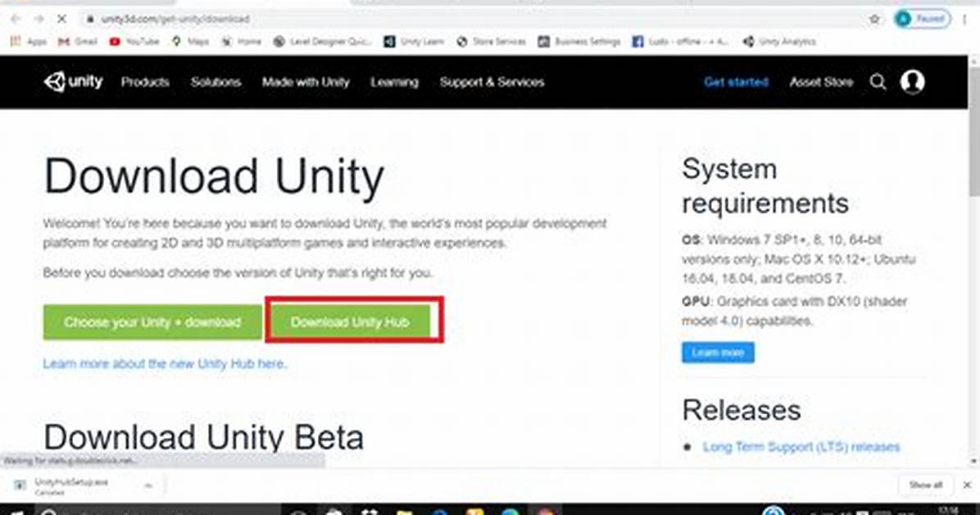
Task: Click the blue Learn more button
Action: click(x=718, y=353)
